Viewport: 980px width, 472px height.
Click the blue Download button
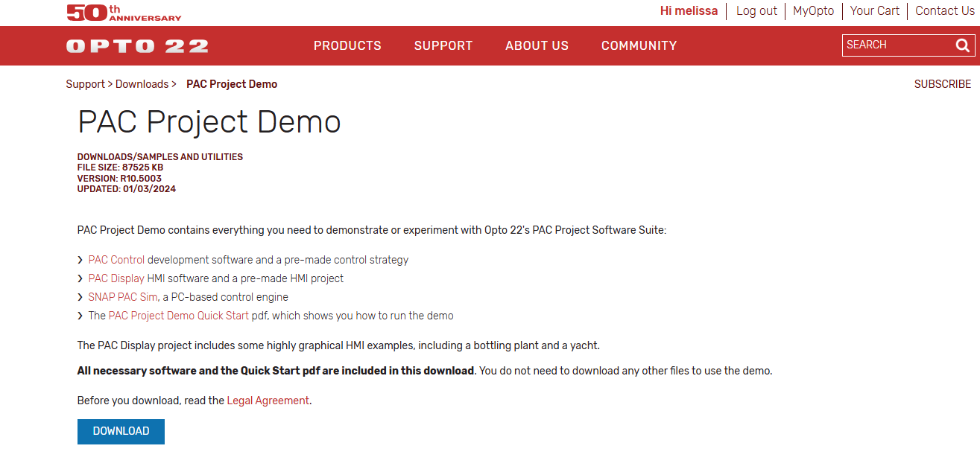coord(121,432)
